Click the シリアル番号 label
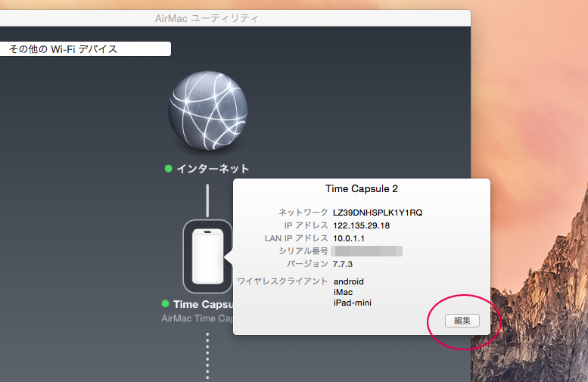This screenshot has height=382, width=588. pos(303,251)
